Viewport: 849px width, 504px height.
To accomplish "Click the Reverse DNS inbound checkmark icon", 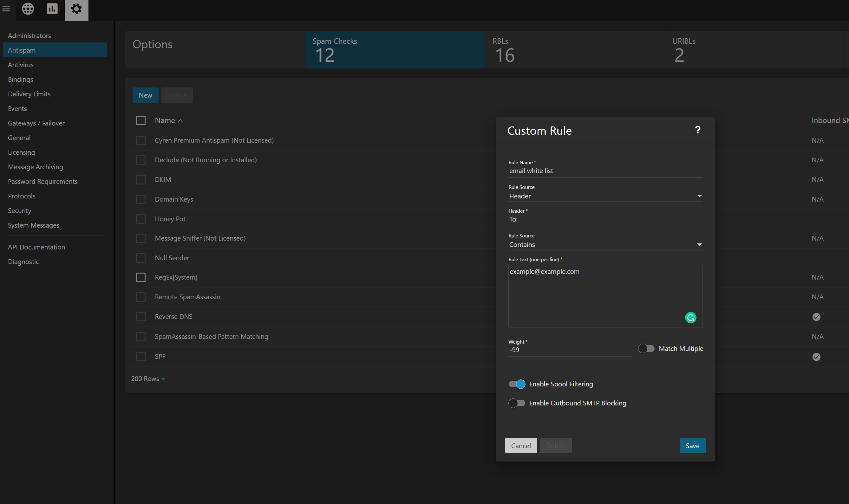I will coord(816,317).
